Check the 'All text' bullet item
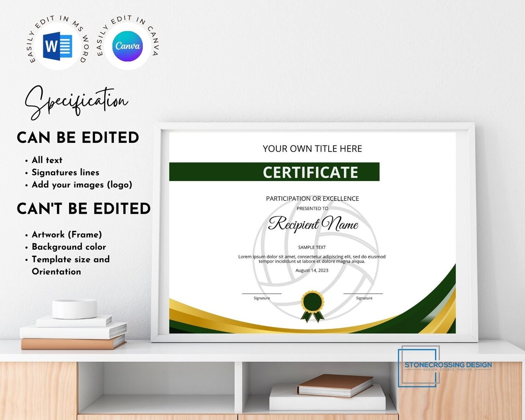The image size is (525, 420). [47, 160]
